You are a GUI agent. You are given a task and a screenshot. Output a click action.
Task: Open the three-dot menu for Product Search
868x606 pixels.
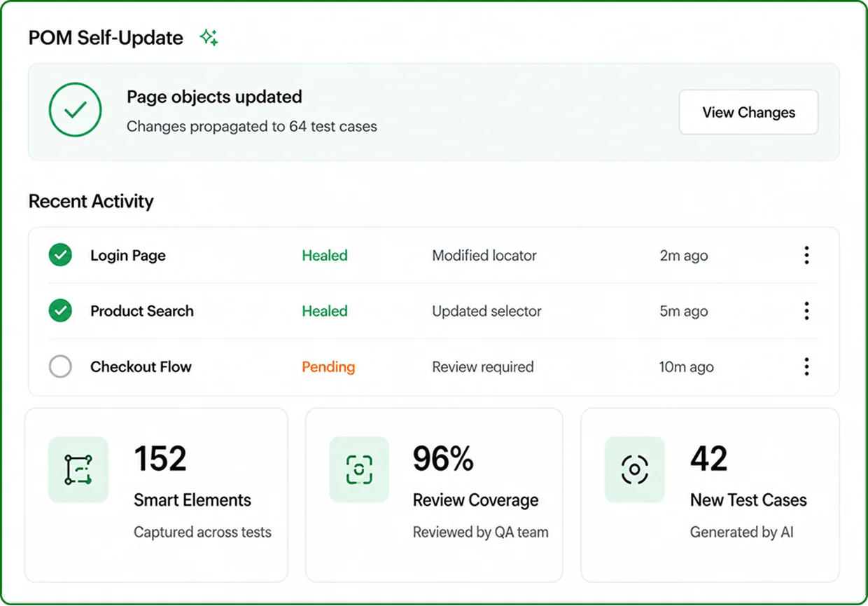coord(806,310)
